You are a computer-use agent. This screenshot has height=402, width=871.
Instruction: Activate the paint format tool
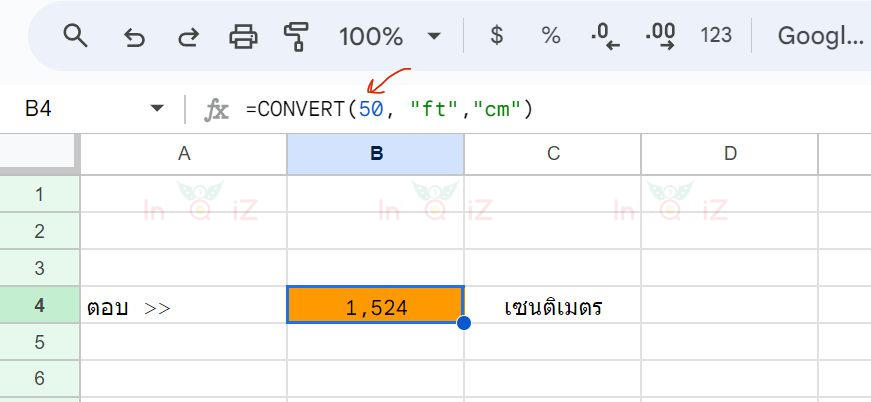click(x=296, y=37)
